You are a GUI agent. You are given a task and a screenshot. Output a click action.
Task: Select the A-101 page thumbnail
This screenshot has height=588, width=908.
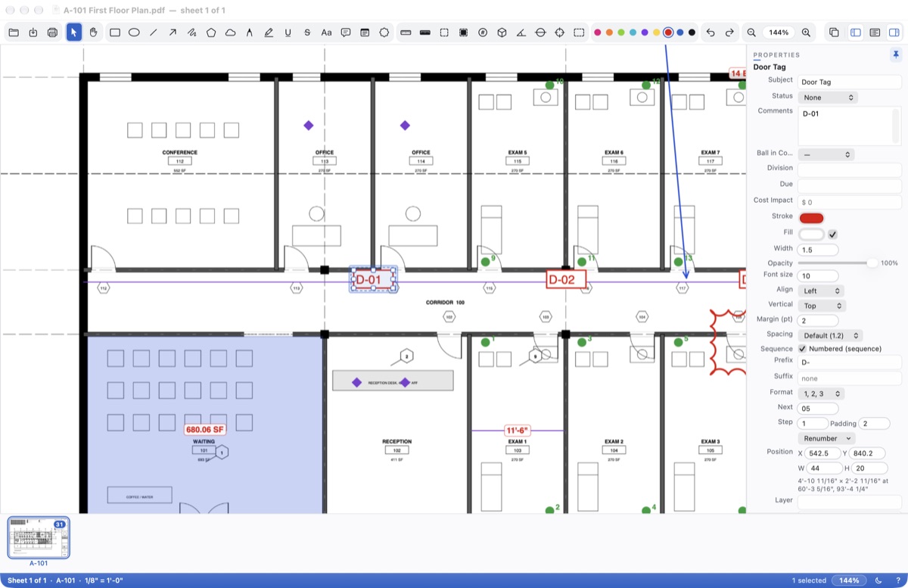[39, 539]
